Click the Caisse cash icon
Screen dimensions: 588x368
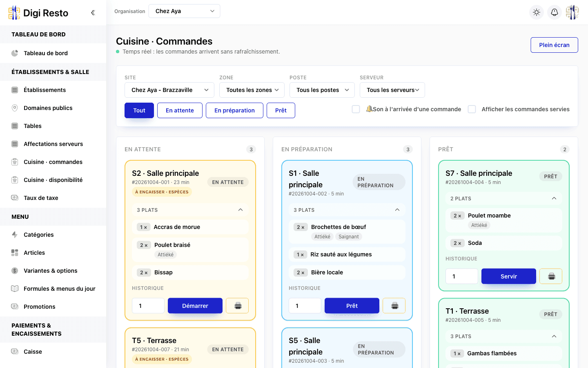point(15,352)
